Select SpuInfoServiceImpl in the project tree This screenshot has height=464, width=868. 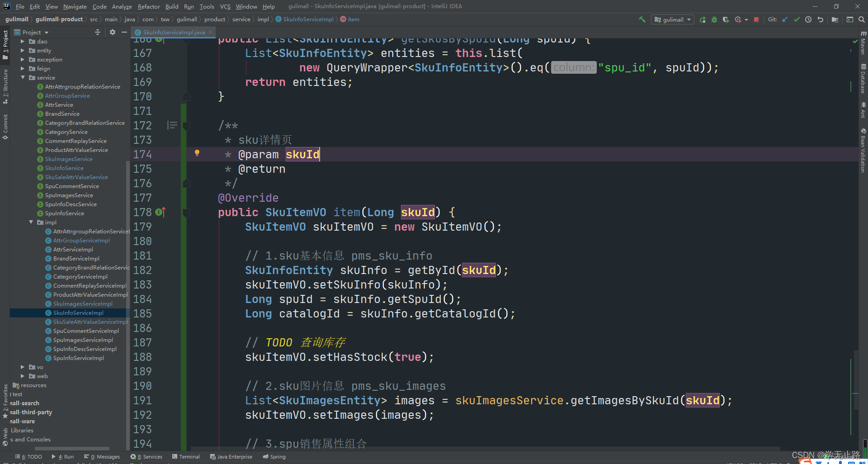(x=79, y=358)
